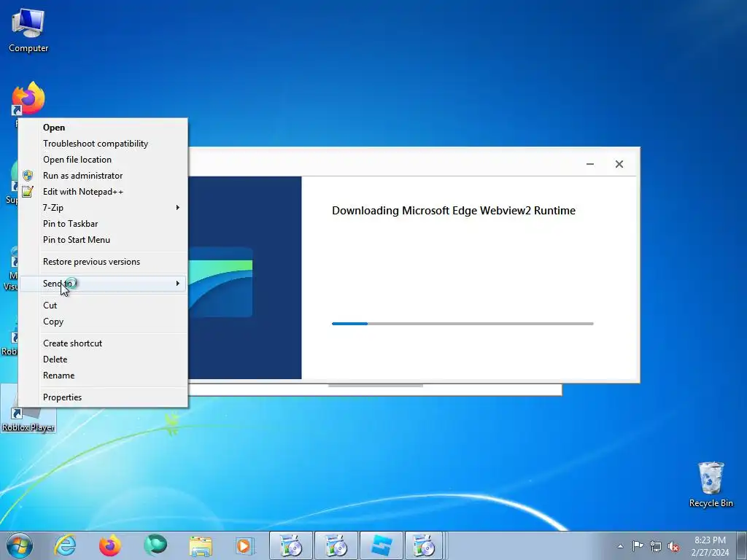Open the clock showing 8:23 PM
Viewport: 747px width, 560px height.
(710, 546)
